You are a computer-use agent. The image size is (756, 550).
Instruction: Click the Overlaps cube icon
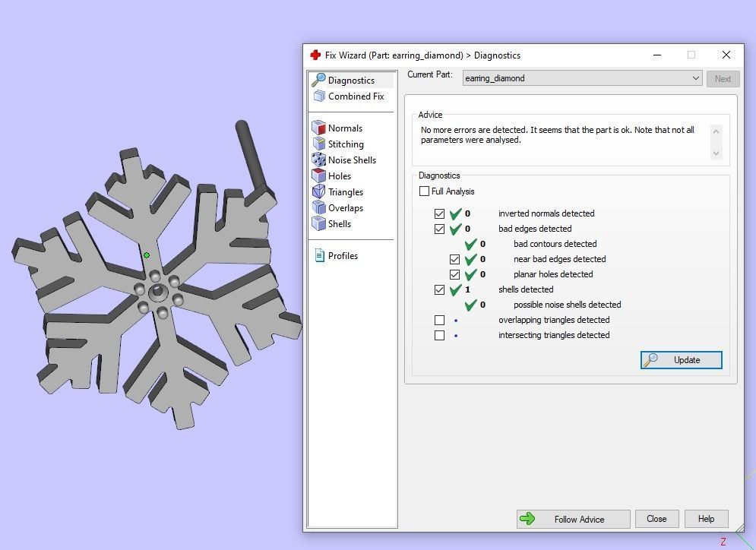pyautogui.click(x=318, y=207)
